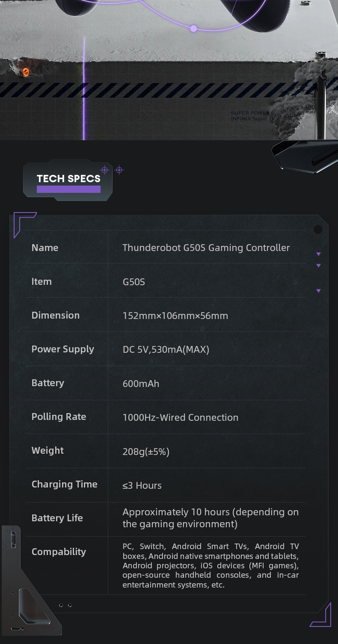The width and height of the screenshot is (338, 644).
Task: Click the dark circle at the table's corner
Action: [x=318, y=230]
